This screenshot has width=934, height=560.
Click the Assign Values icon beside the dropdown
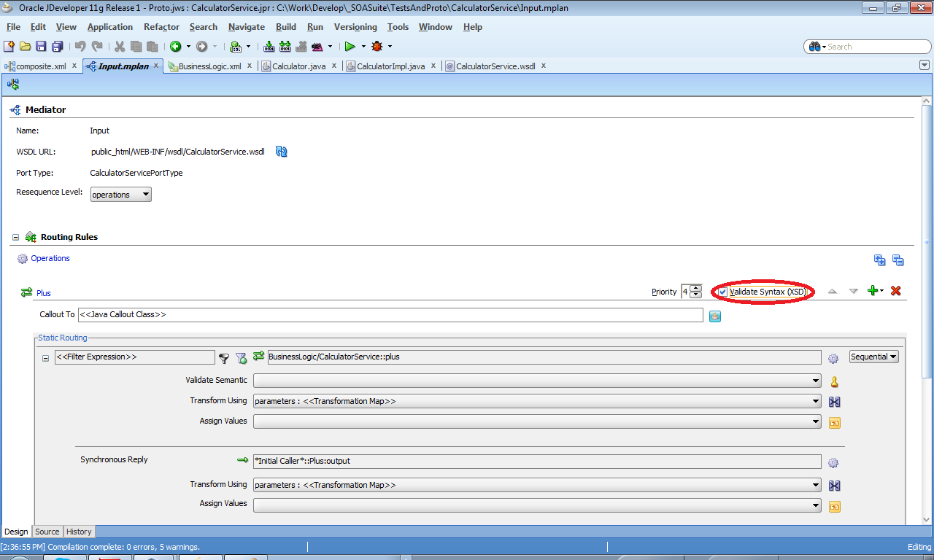pyautogui.click(x=834, y=422)
